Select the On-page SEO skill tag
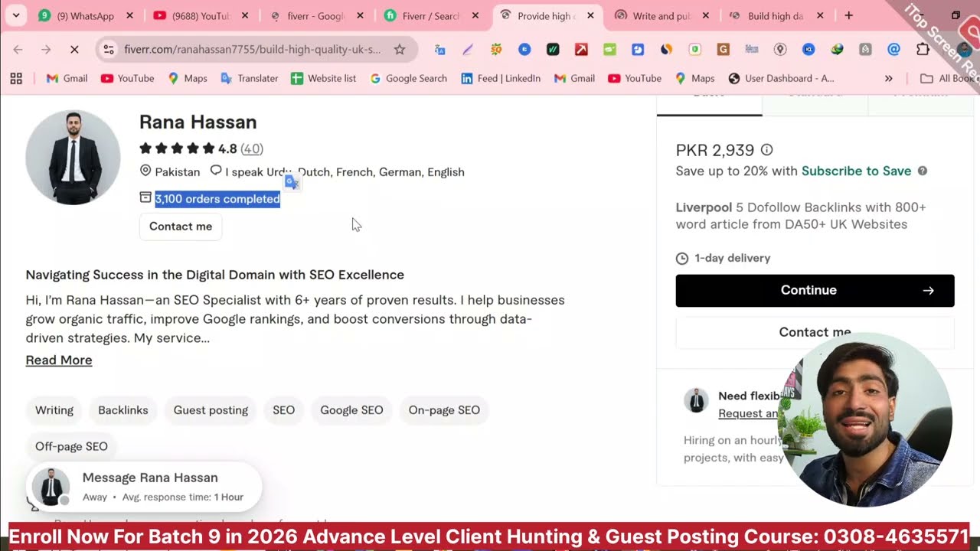980x551 pixels. [444, 410]
